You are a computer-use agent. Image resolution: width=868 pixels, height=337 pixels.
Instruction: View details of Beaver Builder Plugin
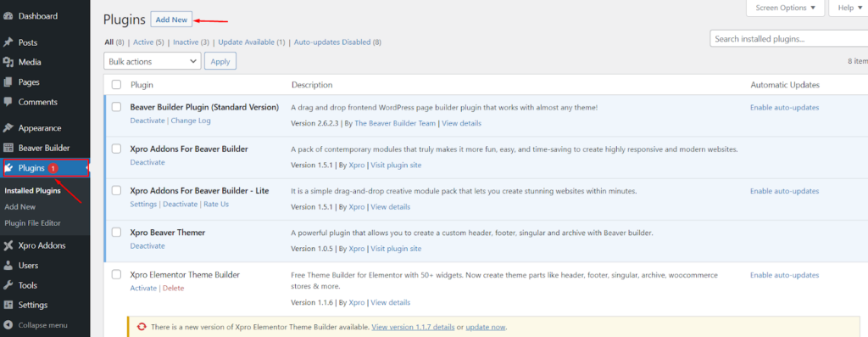point(461,124)
